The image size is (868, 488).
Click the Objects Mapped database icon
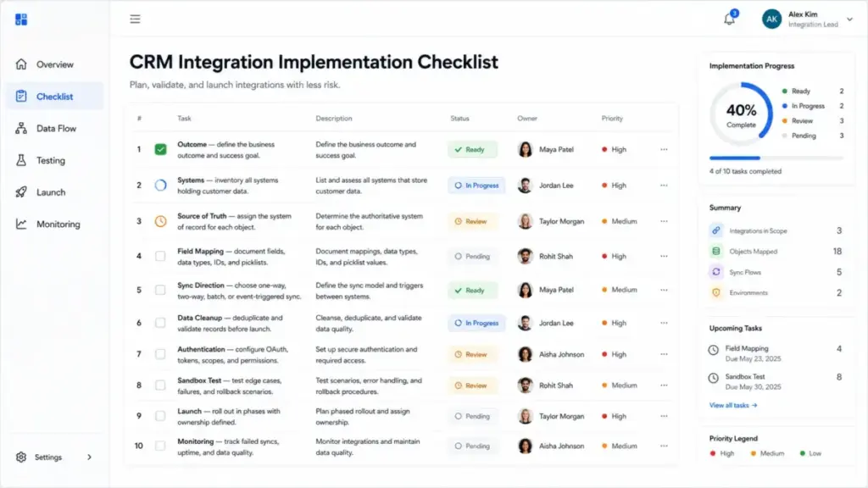point(715,251)
